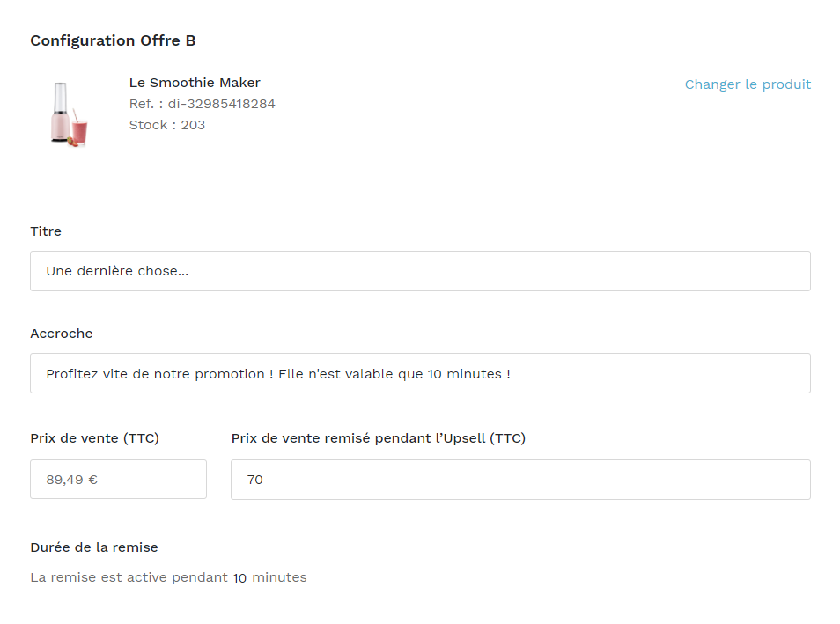
Task: Edit the Accroche text field
Action: coord(420,373)
